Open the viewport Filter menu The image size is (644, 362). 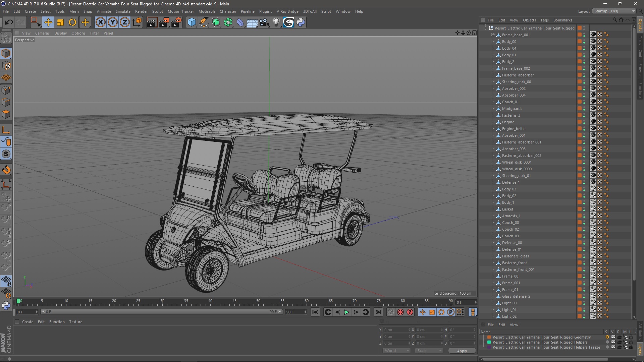(95, 33)
